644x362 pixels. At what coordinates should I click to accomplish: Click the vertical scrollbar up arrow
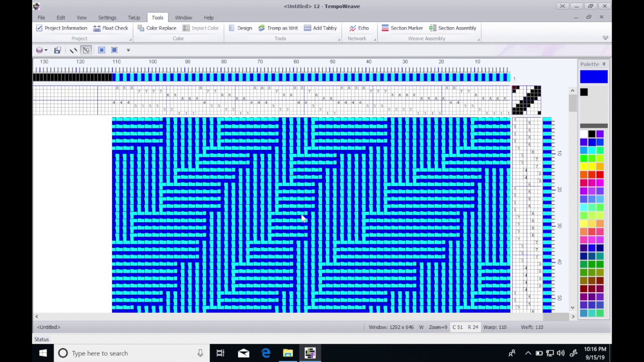coord(573,90)
